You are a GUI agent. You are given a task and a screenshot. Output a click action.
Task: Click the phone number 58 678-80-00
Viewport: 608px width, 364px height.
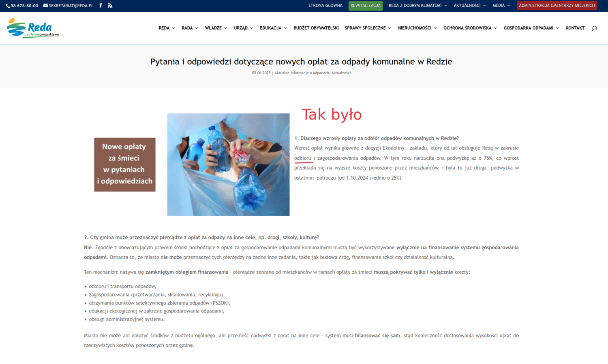coord(22,6)
